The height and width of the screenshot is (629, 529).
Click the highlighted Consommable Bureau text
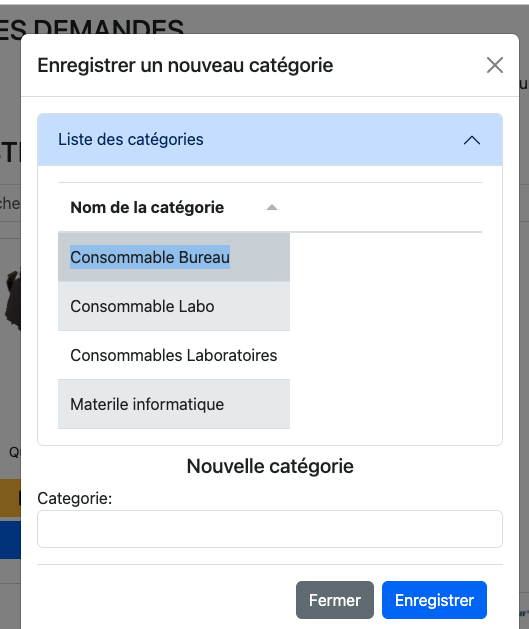[150, 257]
